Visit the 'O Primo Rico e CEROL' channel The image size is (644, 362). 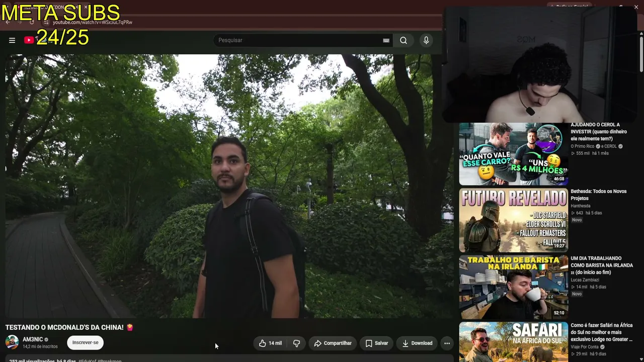596,146
